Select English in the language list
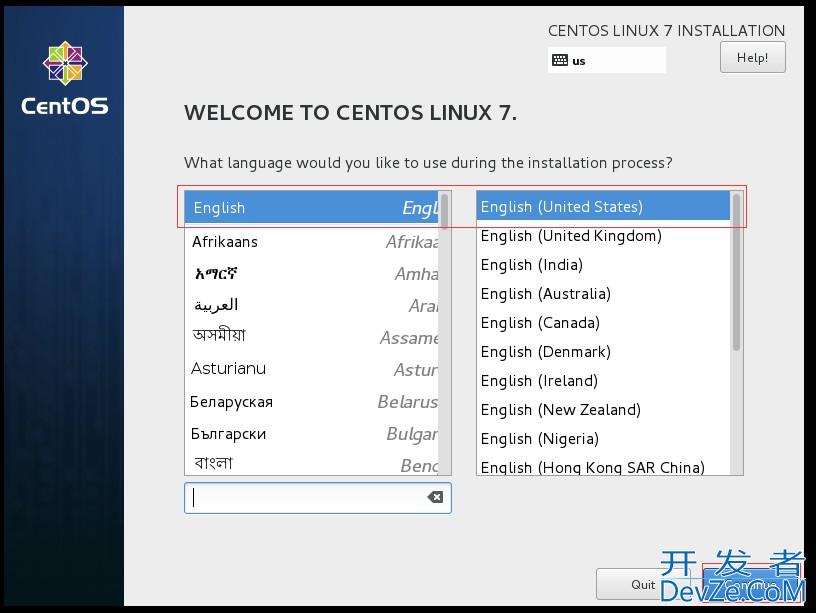The image size is (816, 613). 312,208
